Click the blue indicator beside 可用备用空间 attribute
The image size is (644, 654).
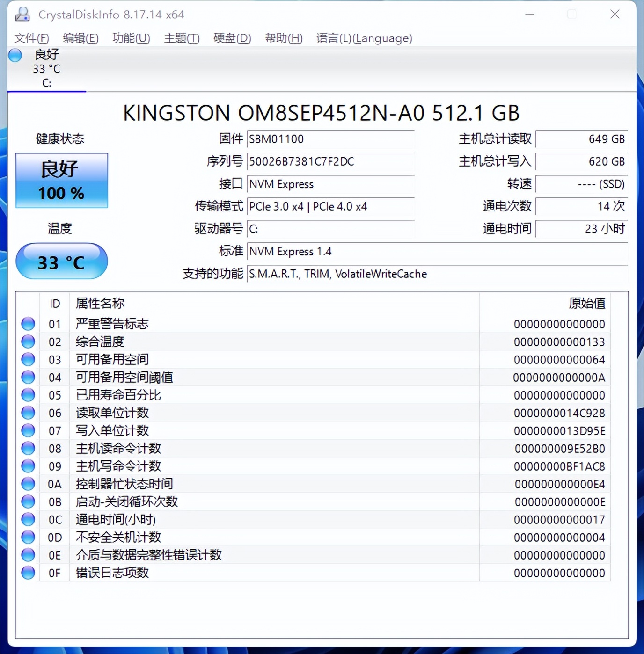28,359
